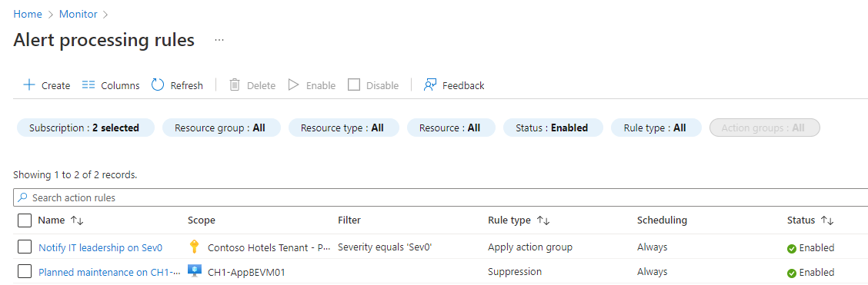This screenshot has width=868, height=285.
Task: Open the Resource type filter pill
Action: pyautogui.click(x=344, y=128)
